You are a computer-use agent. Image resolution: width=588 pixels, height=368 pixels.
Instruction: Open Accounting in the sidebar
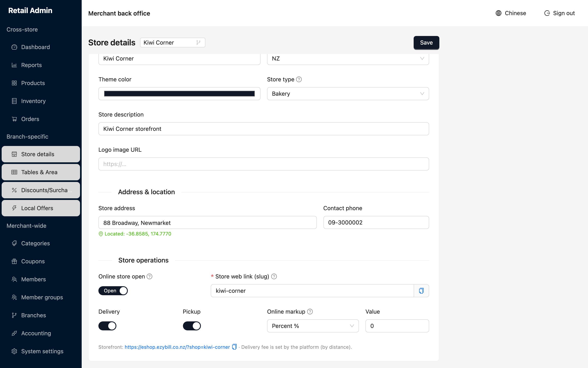41,333
